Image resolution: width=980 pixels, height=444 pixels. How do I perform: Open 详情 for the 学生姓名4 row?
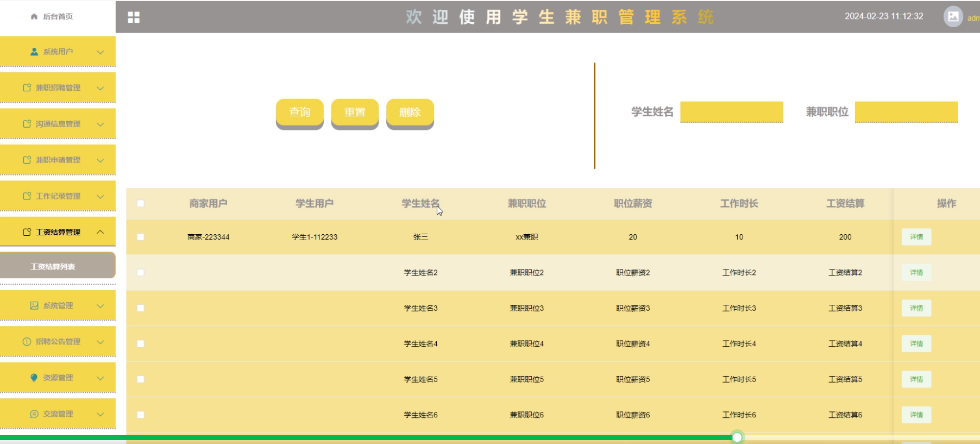(916, 343)
